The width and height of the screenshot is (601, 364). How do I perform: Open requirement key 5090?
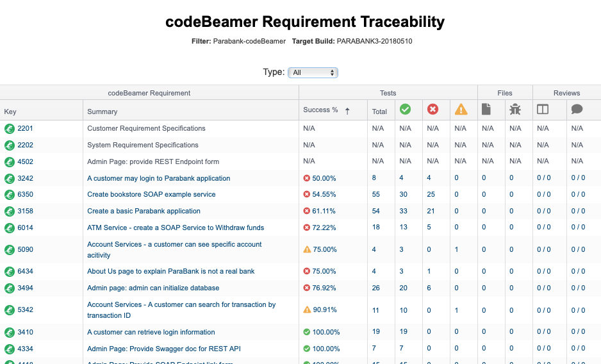click(25, 250)
